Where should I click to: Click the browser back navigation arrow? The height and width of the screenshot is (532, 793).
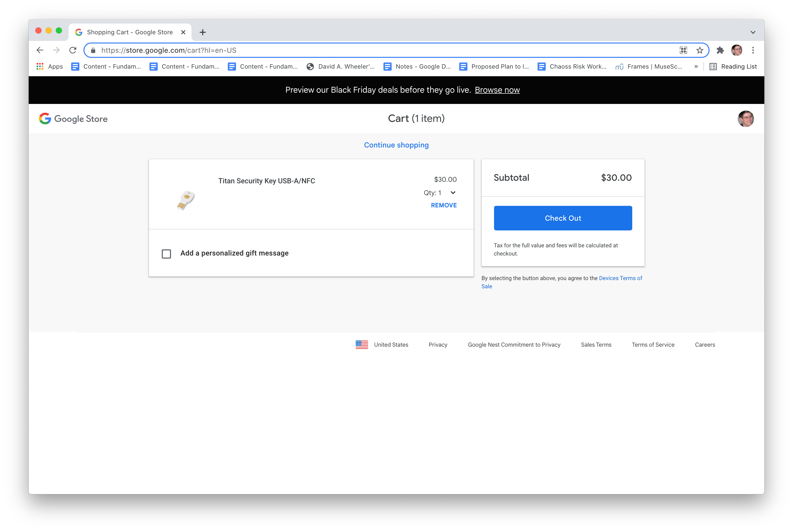pyautogui.click(x=40, y=50)
